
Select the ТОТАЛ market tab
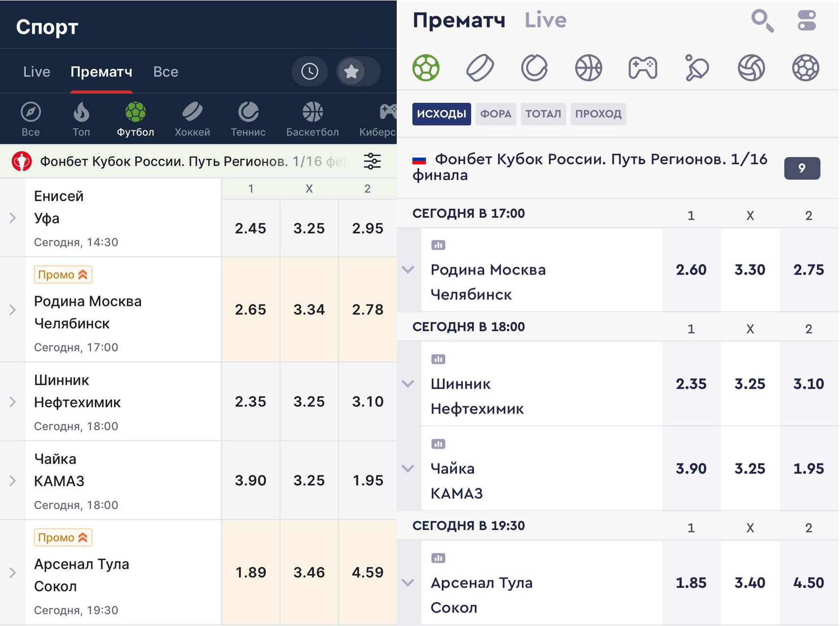[x=543, y=114]
